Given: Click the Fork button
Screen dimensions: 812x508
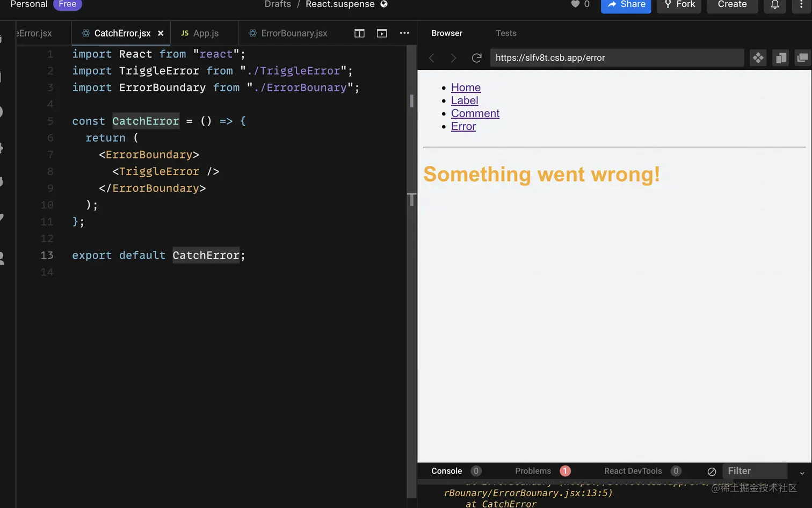Looking at the screenshot, I should tap(679, 5).
